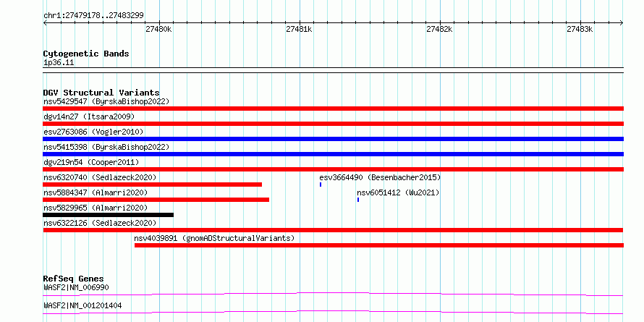Click the red bar under nsv5884347
This screenshot has width=644, height=322.
(x=156, y=200)
